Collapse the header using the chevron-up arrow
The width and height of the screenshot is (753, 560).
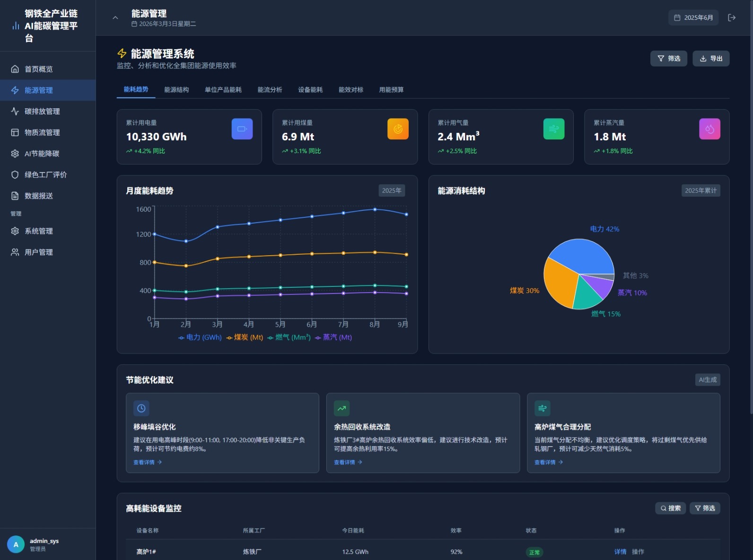pyautogui.click(x=115, y=17)
